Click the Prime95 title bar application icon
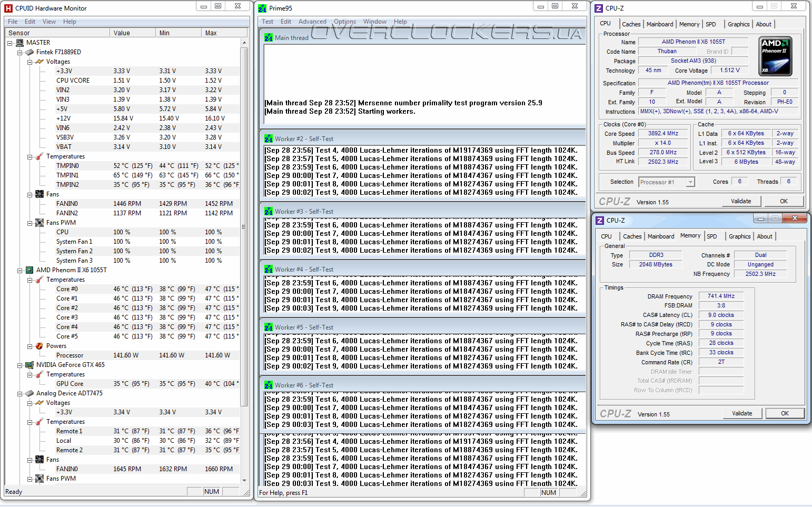This screenshot has height=507, width=812. pos(262,8)
